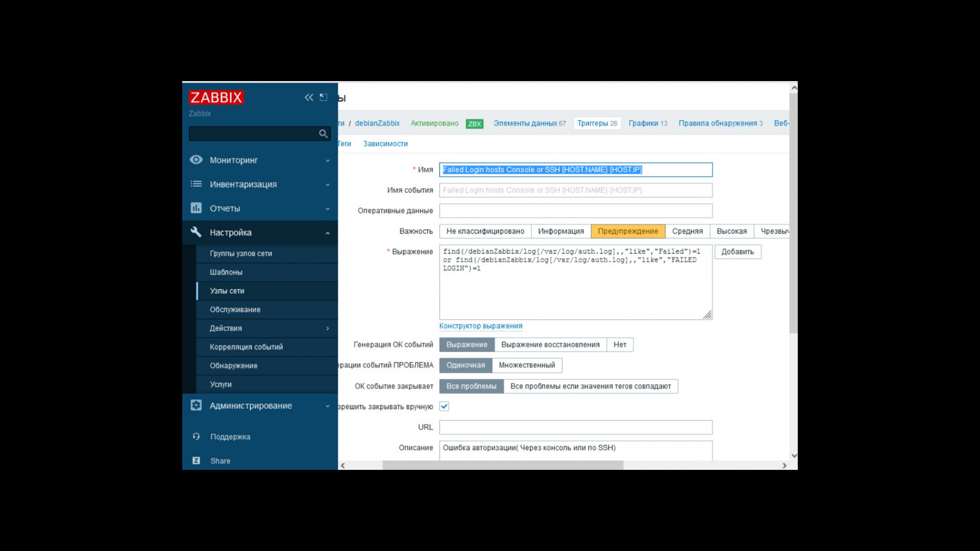980x551 pixels.
Task: Click the Оперативные данные field
Action: [576, 211]
